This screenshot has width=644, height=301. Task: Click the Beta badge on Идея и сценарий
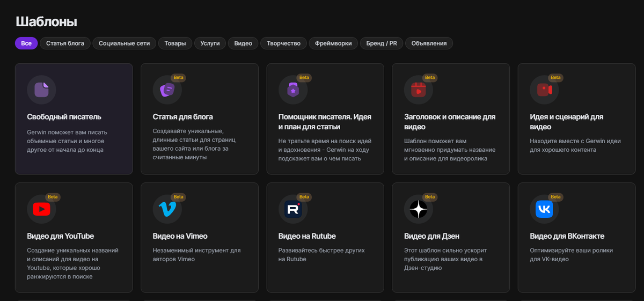[x=555, y=78]
